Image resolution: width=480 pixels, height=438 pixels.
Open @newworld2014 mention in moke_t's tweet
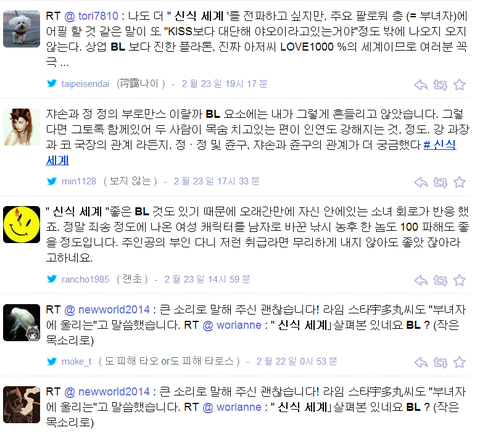click(107, 310)
